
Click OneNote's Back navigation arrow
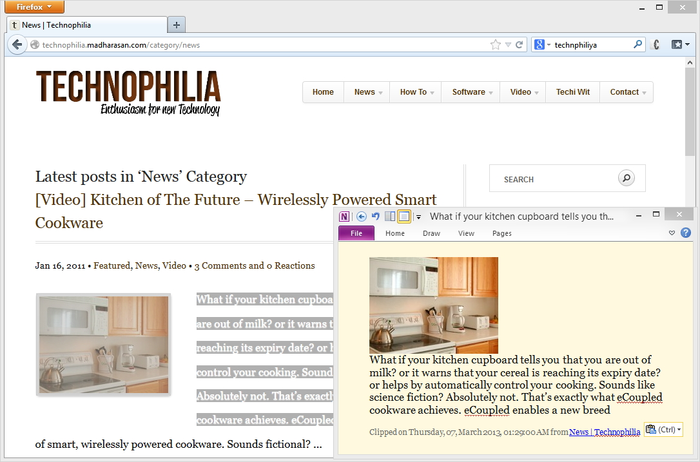point(361,216)
